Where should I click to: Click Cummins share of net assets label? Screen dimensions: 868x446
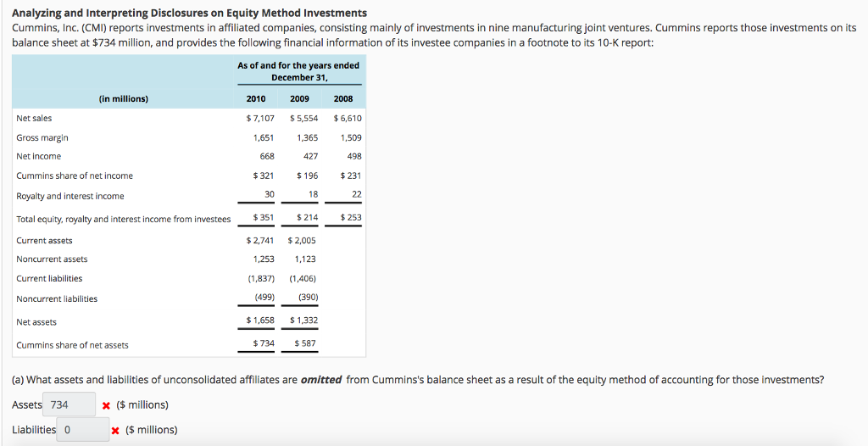pyautogui.click(x=72, y=345)
